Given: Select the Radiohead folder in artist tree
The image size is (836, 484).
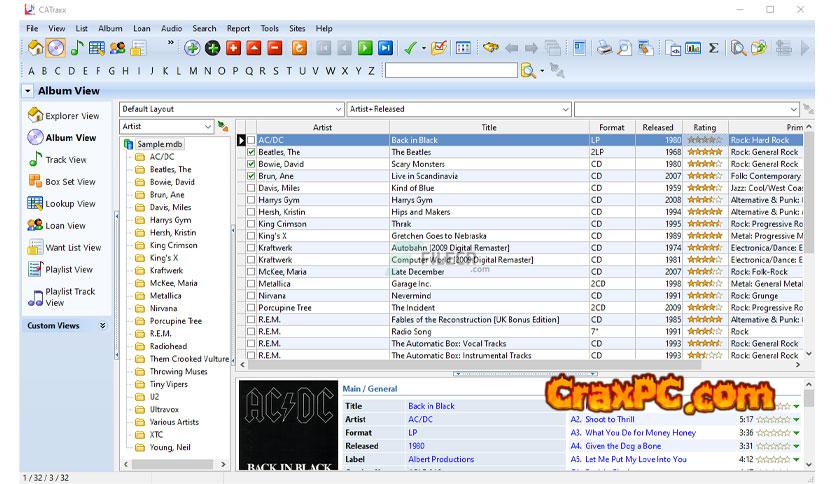Looking at the screenshot, I should (166, 347).
